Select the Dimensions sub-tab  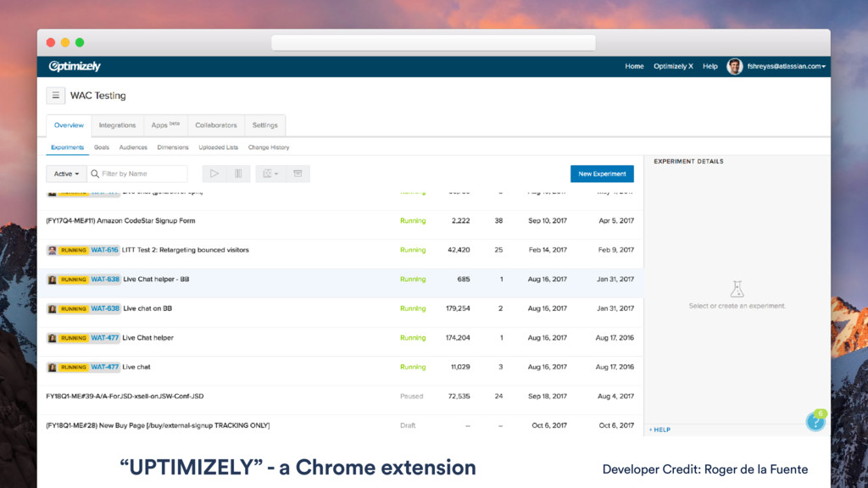(x=173, y=147)
